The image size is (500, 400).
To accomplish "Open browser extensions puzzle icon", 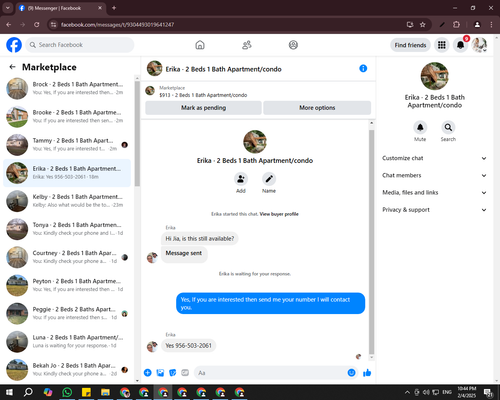I will tap(456, 25).
